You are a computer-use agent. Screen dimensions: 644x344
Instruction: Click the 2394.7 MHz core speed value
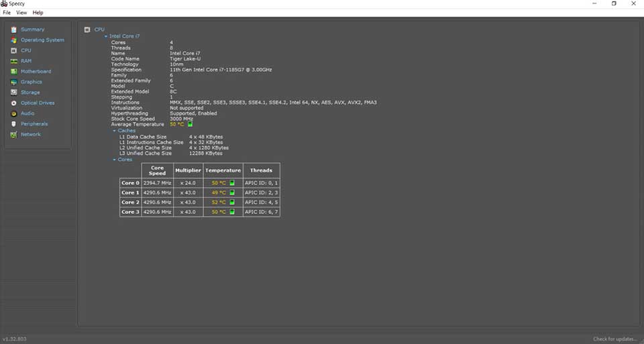click(157, 183)
